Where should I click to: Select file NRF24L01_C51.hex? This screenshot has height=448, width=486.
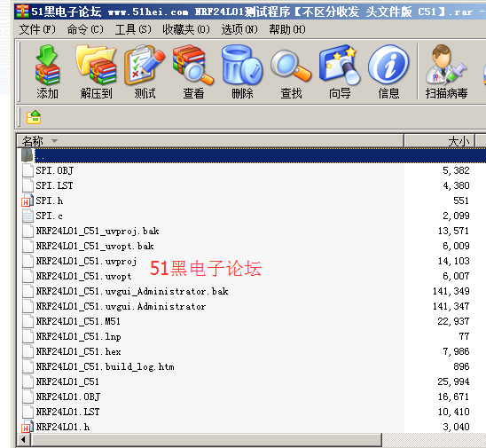click(x=78, y=351)
